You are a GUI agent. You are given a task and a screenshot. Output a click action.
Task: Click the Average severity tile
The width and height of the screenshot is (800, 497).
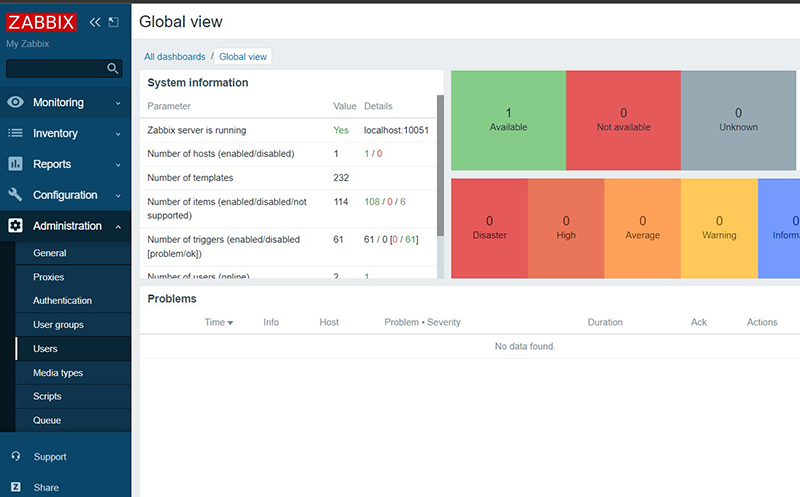pyautogui.click(x=642, y=228)
